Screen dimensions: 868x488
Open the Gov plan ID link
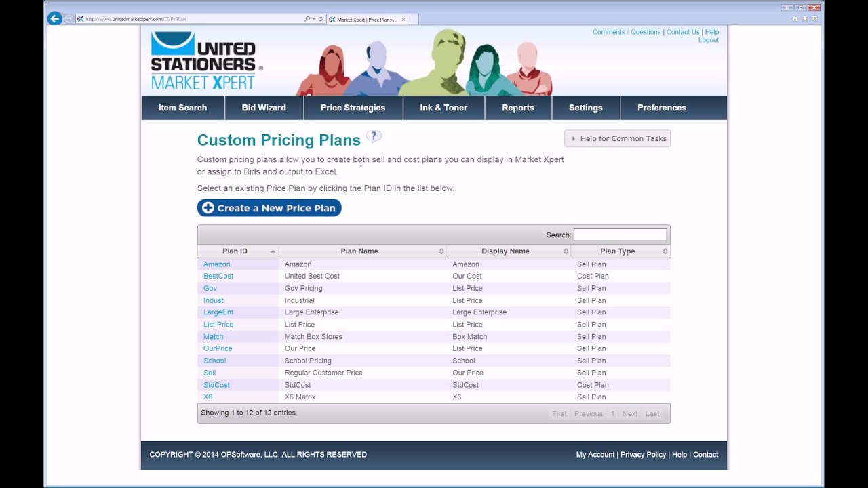coord(210,288)
